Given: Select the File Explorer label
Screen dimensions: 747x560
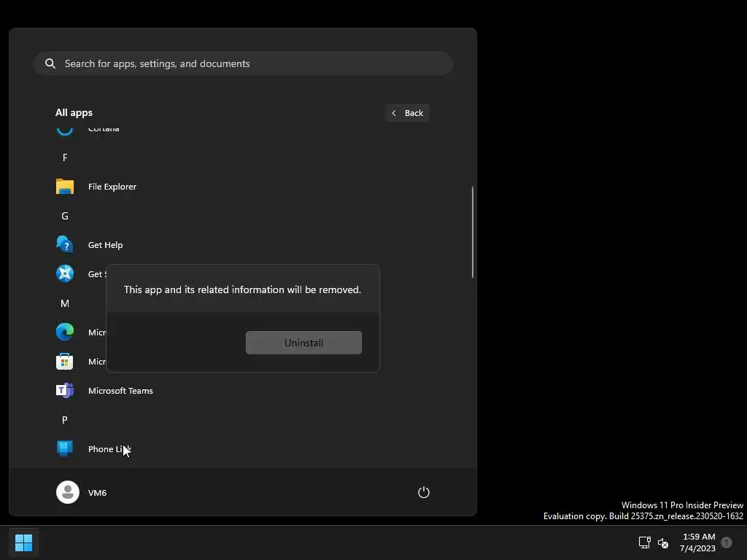Looking at the screenshot, I should (x=112, y=187).
